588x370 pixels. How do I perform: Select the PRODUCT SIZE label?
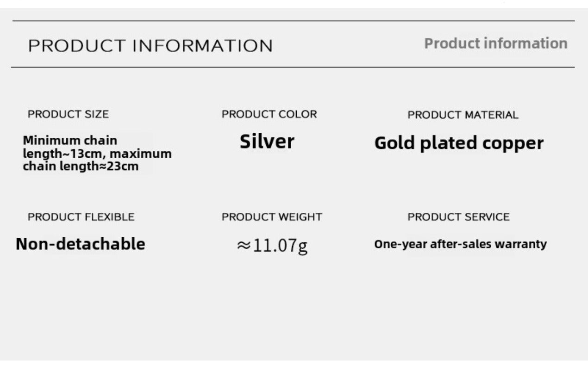tap(68, 114)
